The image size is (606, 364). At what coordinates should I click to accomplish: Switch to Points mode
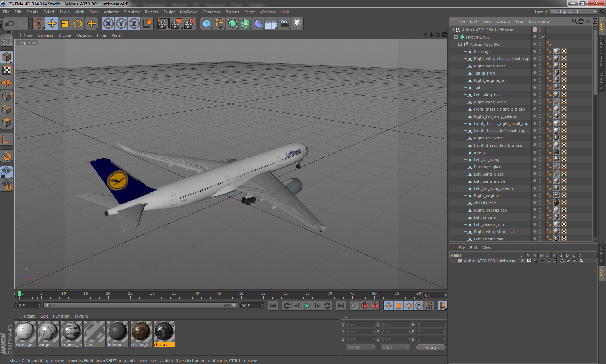click(x=6, y=96)
